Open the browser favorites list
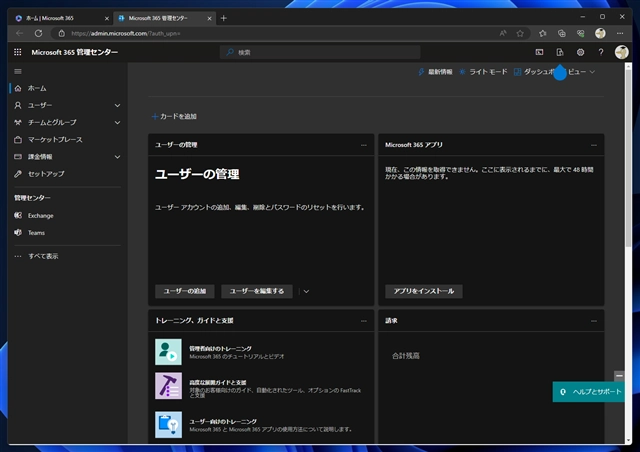The image size is (640, 452). (542, 33)
